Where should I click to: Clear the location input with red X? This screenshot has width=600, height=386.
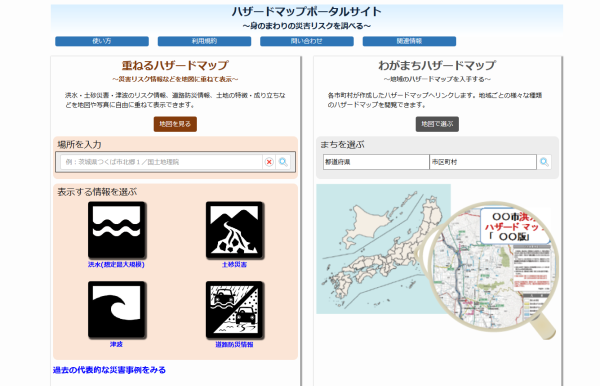point(269,162)
